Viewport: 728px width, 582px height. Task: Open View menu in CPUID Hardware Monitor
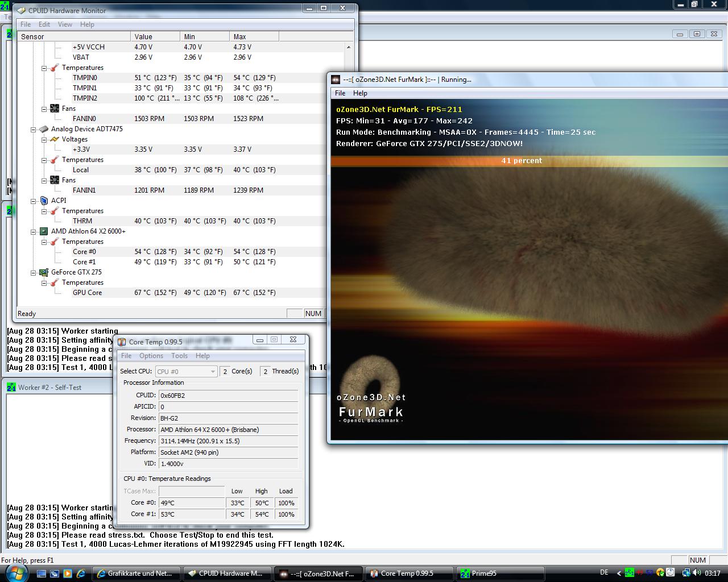(65, 24)
